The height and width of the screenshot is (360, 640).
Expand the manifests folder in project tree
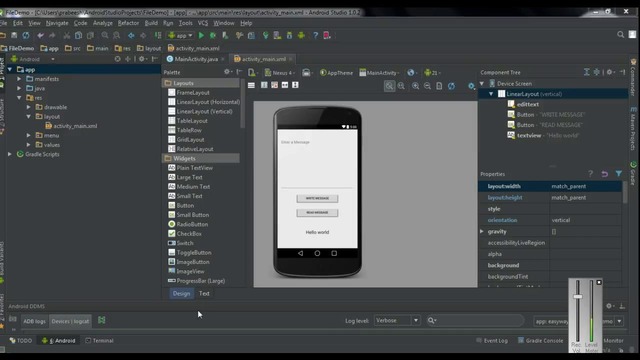tap(19, 79)
